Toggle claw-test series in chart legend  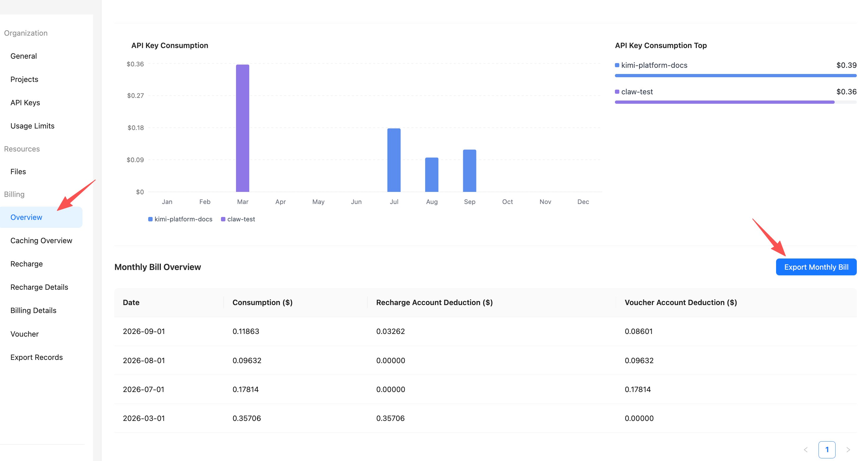pyautogui.click(x=238, y=219)
